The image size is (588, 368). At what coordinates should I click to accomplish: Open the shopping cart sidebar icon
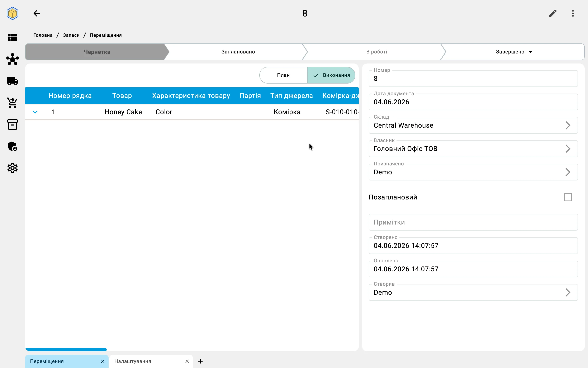point(12,103)
